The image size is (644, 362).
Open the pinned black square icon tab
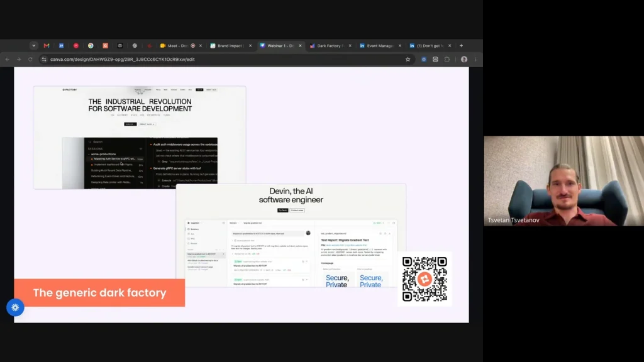coord(120,45)
